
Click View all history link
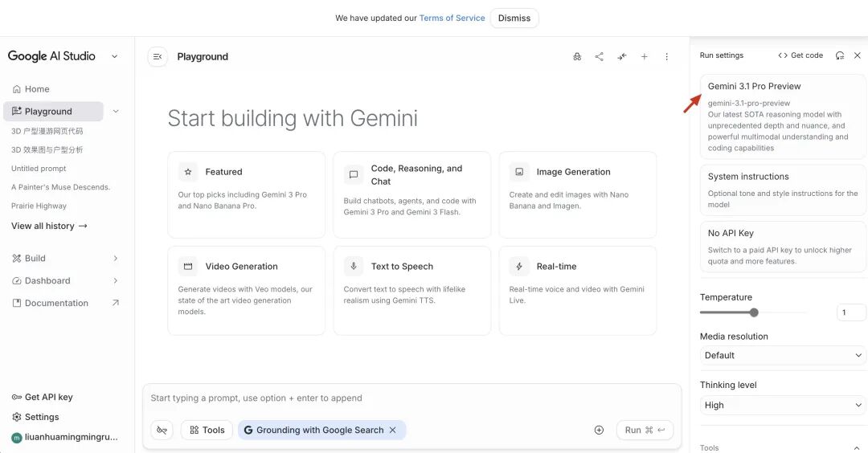[x=49, y=226]
